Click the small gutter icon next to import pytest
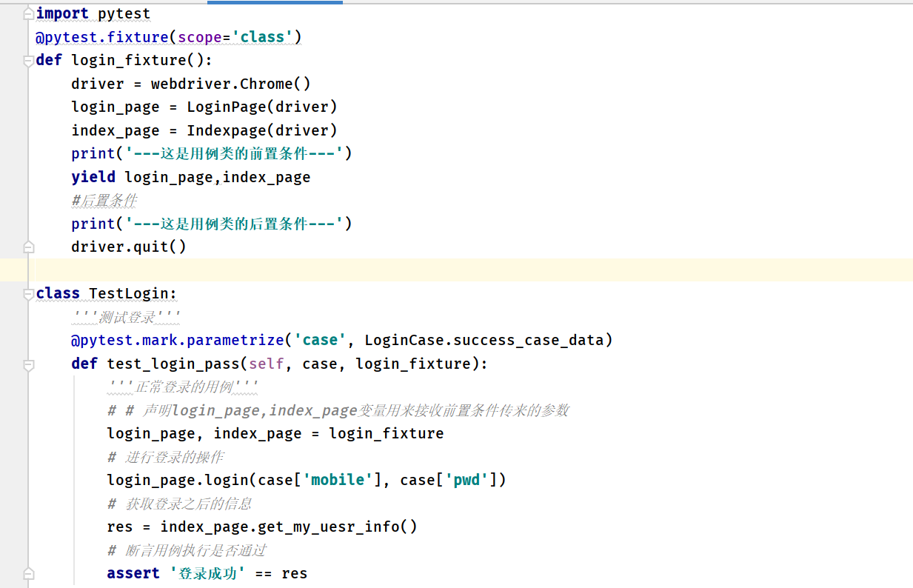This screenshot has height=588, width=913. pos(27,13)
